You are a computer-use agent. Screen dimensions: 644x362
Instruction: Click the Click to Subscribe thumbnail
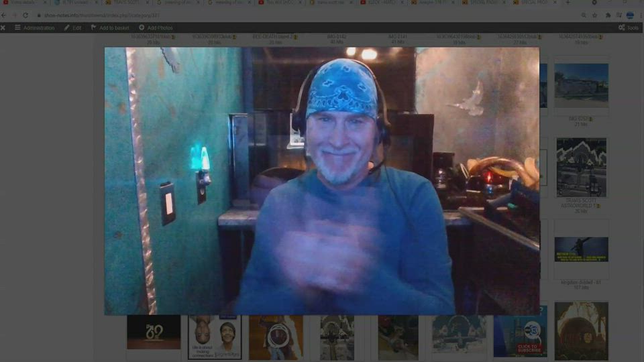tap(520, 332)
